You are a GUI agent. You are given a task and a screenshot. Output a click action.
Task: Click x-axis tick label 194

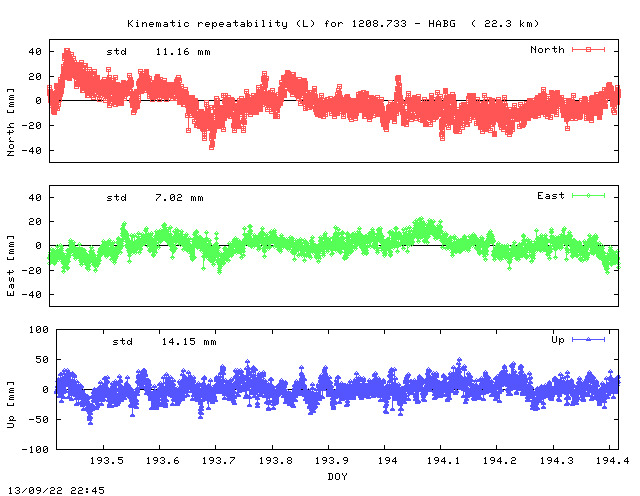tap(387, 460)
